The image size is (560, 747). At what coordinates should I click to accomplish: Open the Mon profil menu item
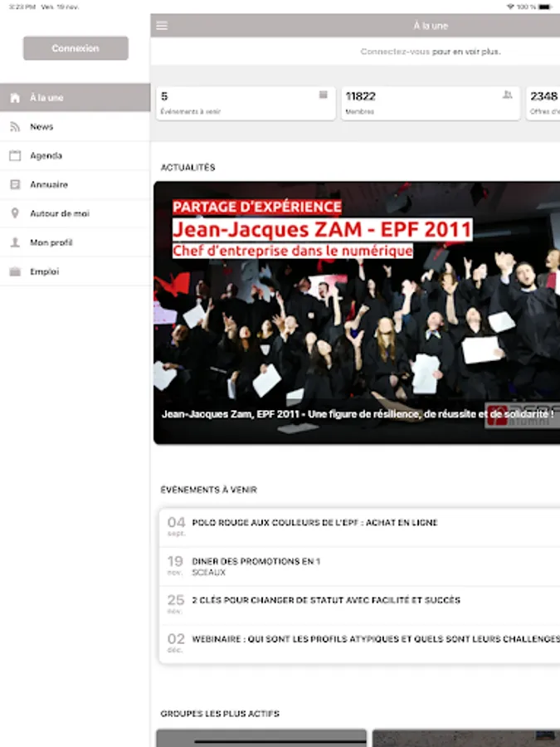(x=75, y=242)
